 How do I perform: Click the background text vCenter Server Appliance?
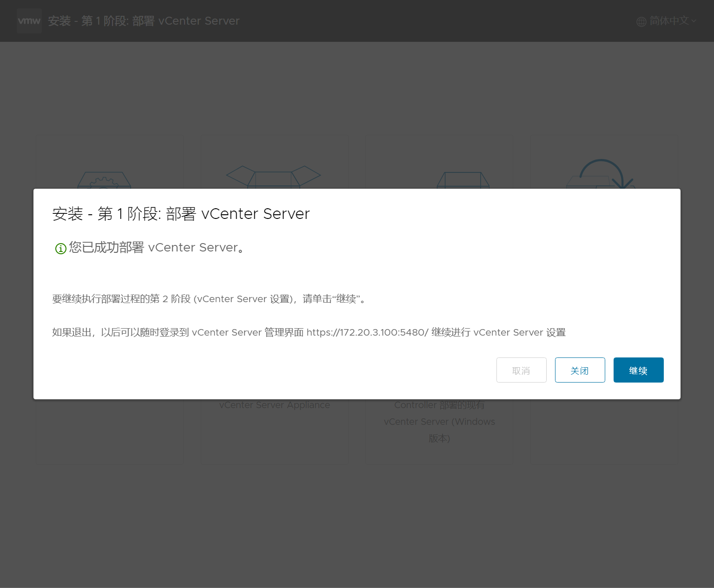tap(274, 405)
